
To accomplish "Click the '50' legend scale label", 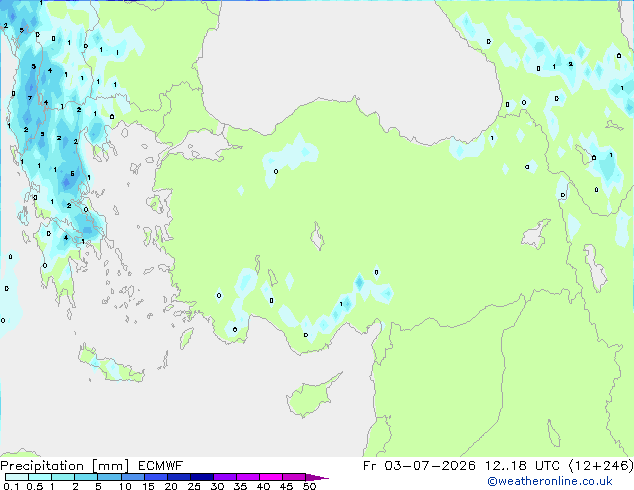I will click(x=309, y=486).
